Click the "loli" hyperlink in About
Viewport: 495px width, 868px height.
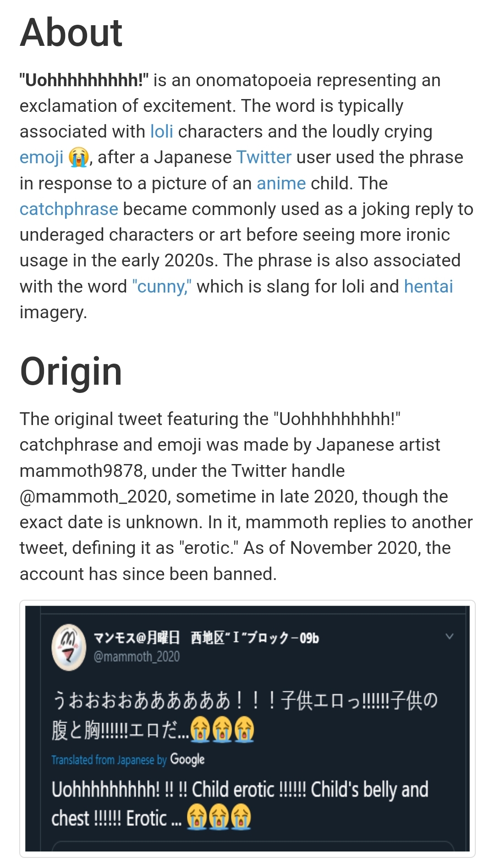click(x=161, y=132)
